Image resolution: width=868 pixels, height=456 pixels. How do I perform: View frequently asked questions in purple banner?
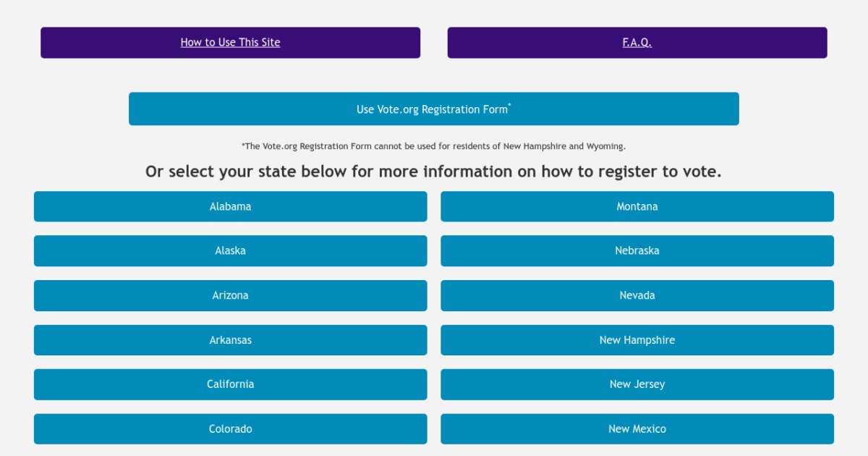pyautogui.click(x=637, y=43)
